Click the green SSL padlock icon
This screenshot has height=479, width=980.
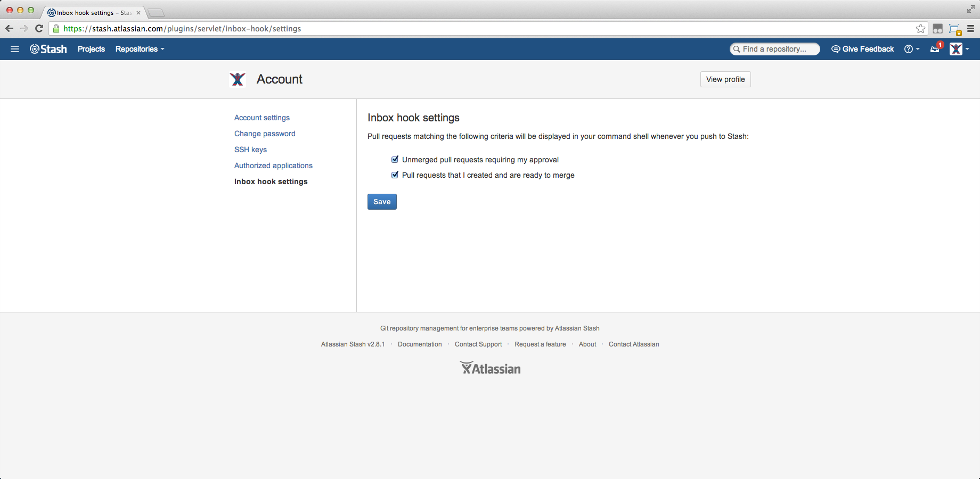point(56,29)
